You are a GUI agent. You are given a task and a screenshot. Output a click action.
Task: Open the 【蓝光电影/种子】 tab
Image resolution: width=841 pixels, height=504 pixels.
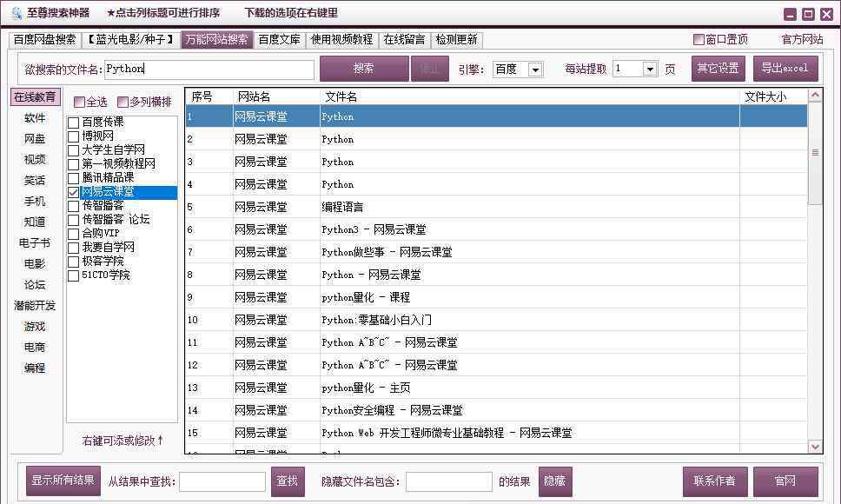[131, 40]
